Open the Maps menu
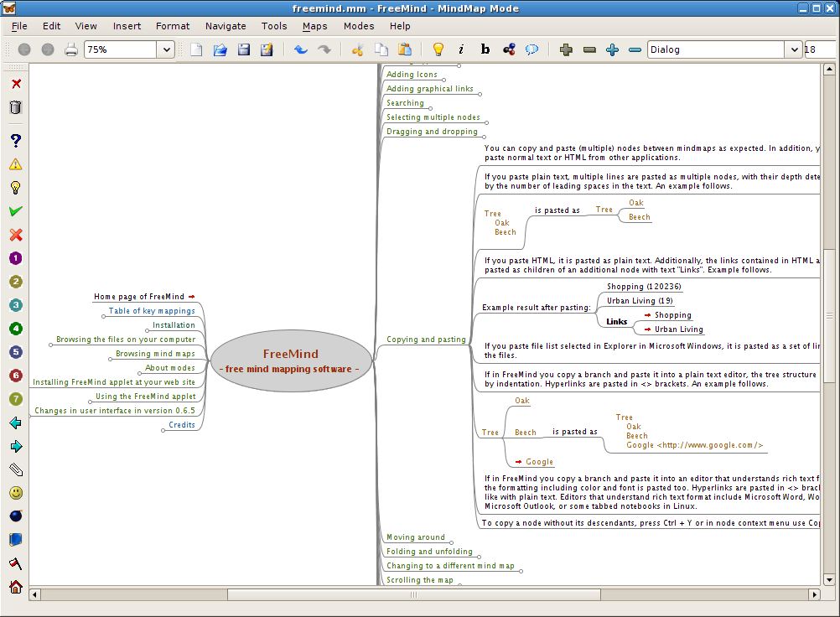 pyautogui.click(x=314, y=26)
